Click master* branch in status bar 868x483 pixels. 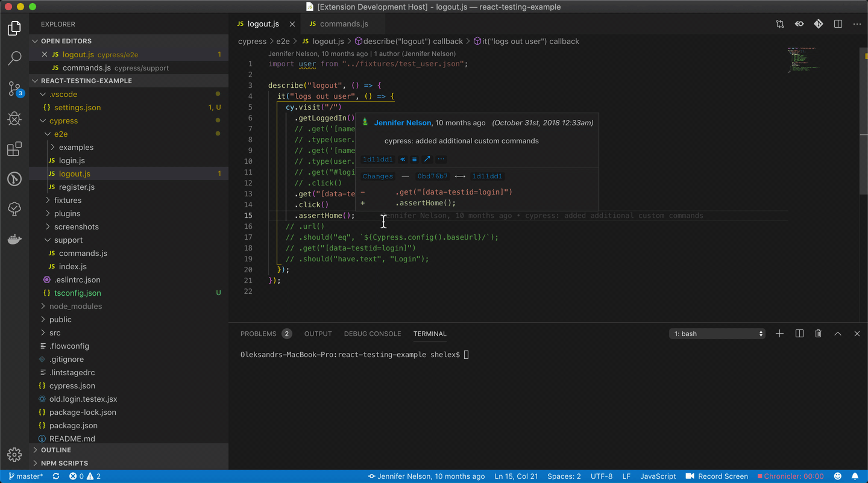[x=25, y=476]
